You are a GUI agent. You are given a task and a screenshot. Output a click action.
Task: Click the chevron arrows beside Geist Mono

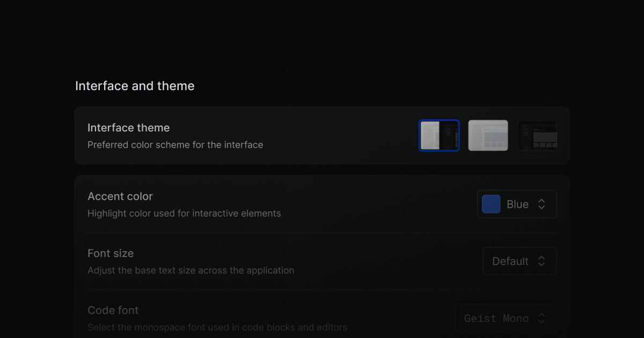pyautogui.click(x=541, y=318)
